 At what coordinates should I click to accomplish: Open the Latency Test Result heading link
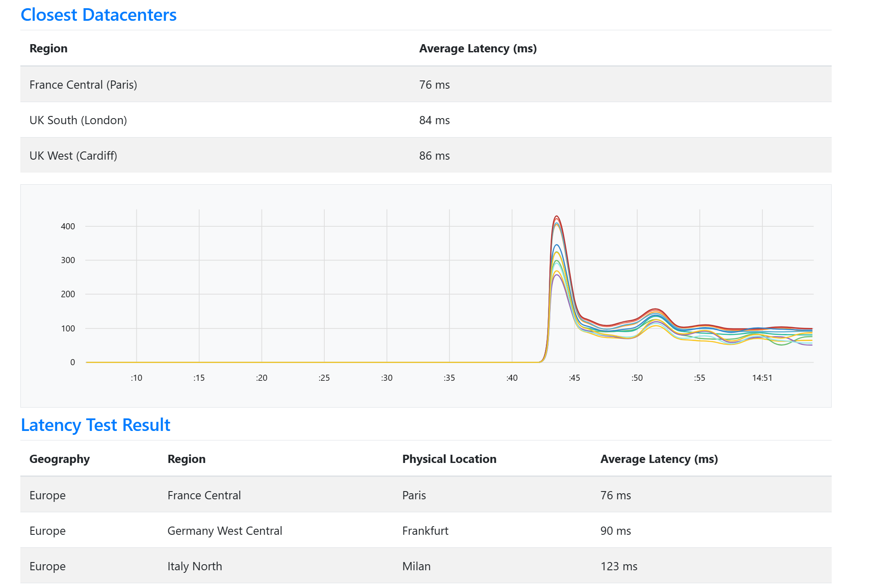pos(96,425)
